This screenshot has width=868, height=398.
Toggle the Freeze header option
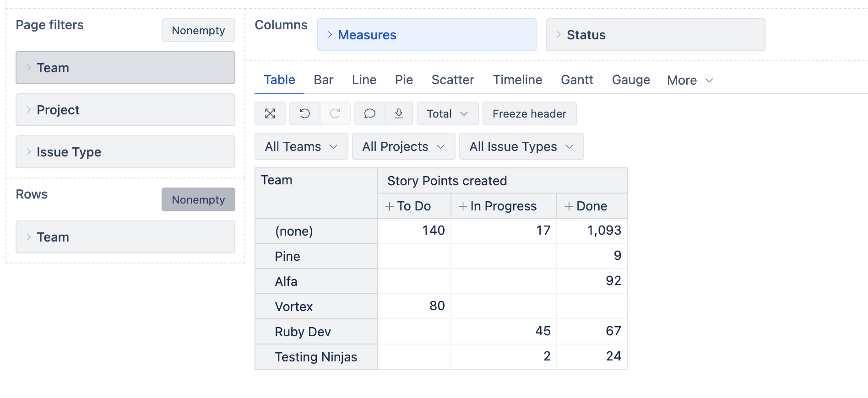pos(529,113)
